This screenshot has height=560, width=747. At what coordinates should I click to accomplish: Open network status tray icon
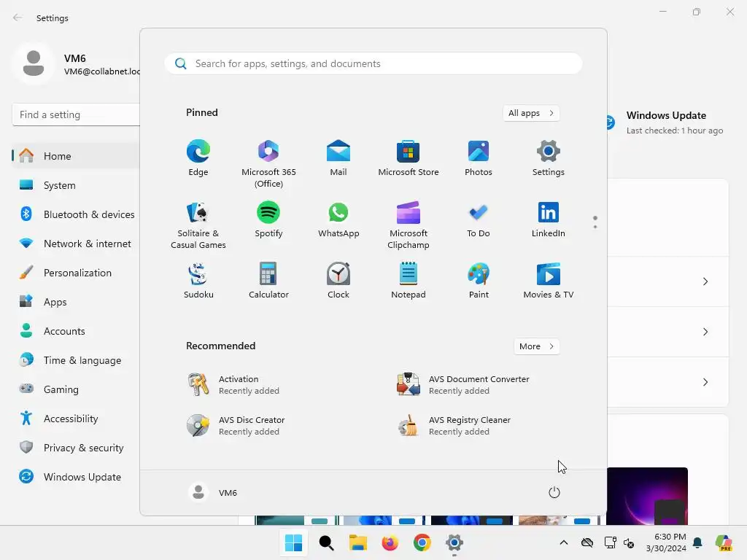pyautogui.click(x=611, y=542)
